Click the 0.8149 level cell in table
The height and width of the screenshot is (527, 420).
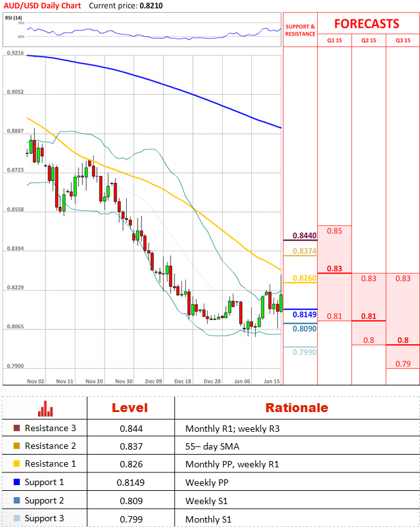131,483
